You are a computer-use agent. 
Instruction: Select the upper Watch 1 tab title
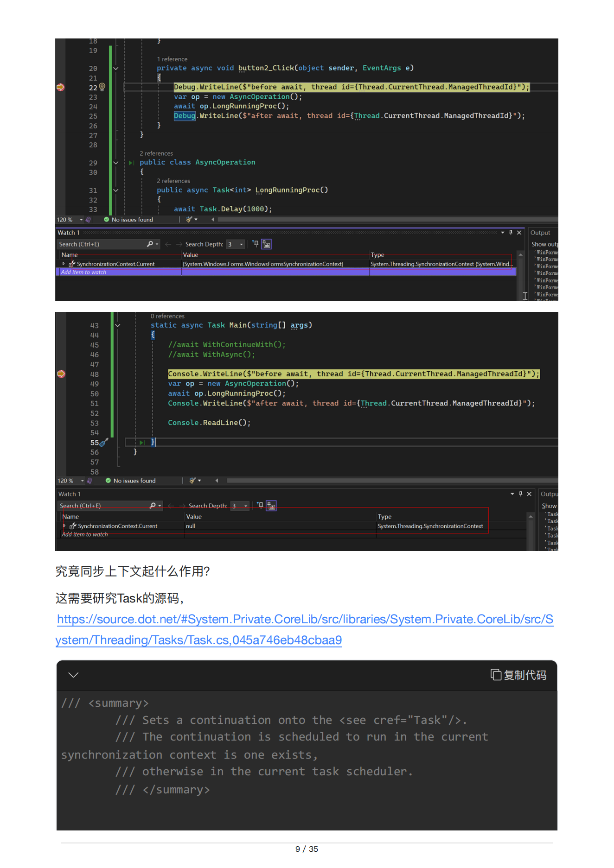pos(69,233)
